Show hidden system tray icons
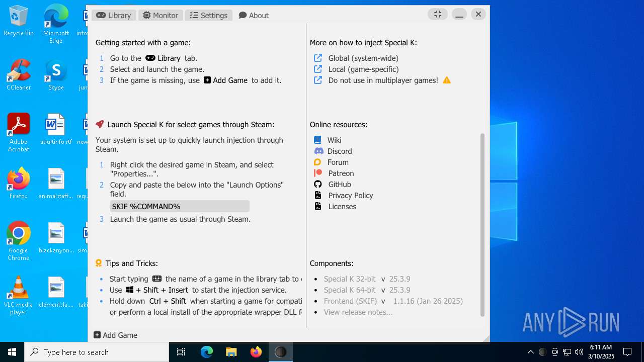644x362 pixels. (x=530, y=352)
